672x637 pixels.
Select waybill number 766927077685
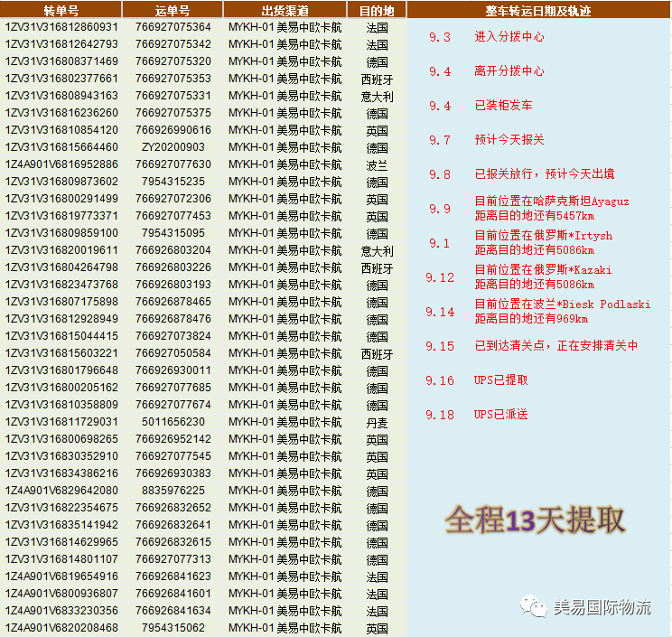[x=173, y=387]
